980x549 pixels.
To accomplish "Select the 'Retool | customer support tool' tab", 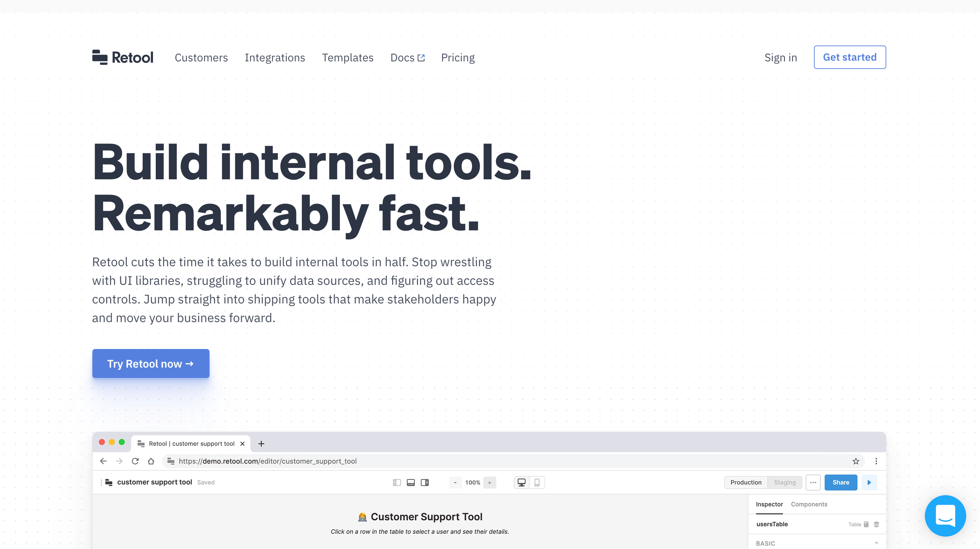I will (191, 443).
